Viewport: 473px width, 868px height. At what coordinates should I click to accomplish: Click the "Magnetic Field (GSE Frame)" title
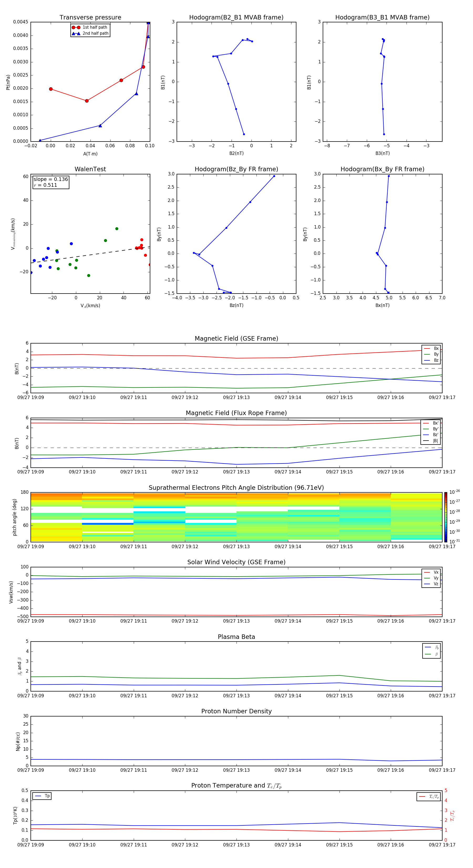(236, 339)
